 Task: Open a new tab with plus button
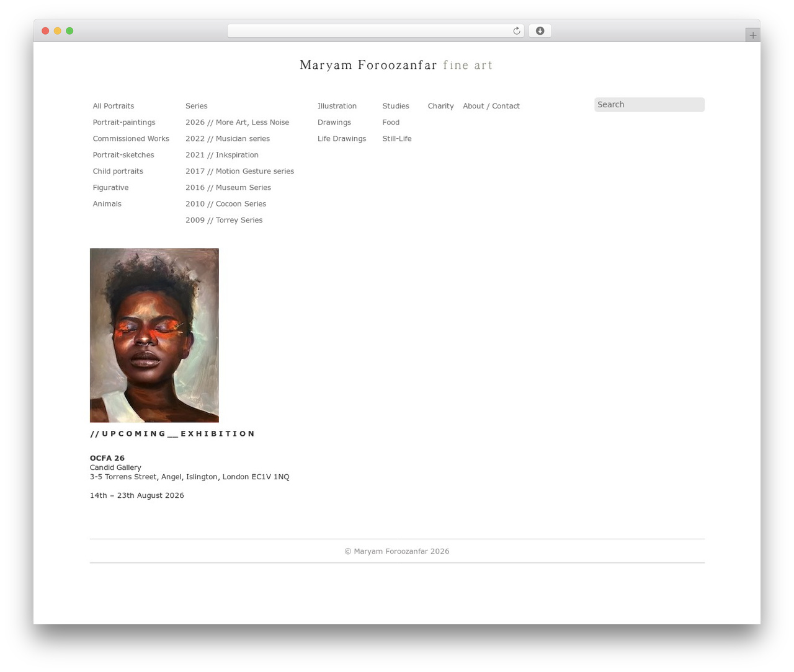click(x=752, y=35)
